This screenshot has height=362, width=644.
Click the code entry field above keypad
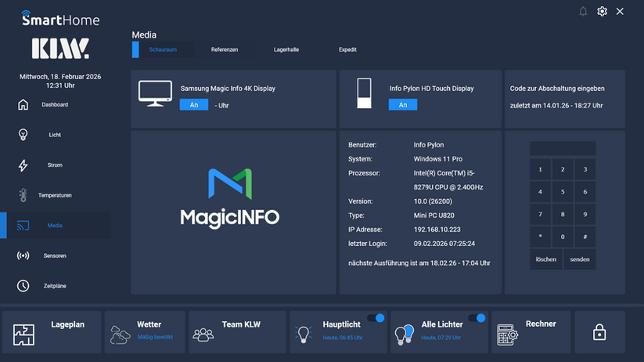pos(563,149)
